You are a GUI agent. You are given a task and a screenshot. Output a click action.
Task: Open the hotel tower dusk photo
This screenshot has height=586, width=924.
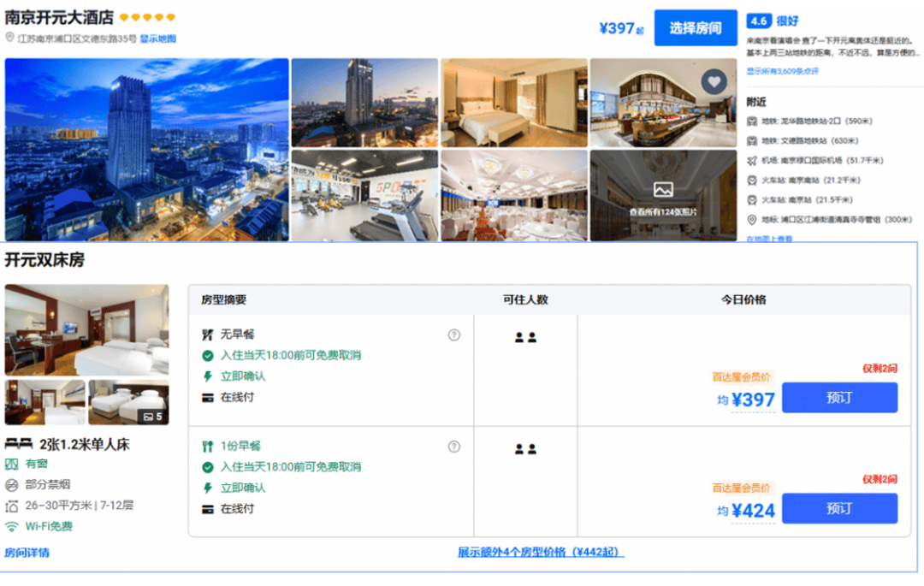point(364,103)
